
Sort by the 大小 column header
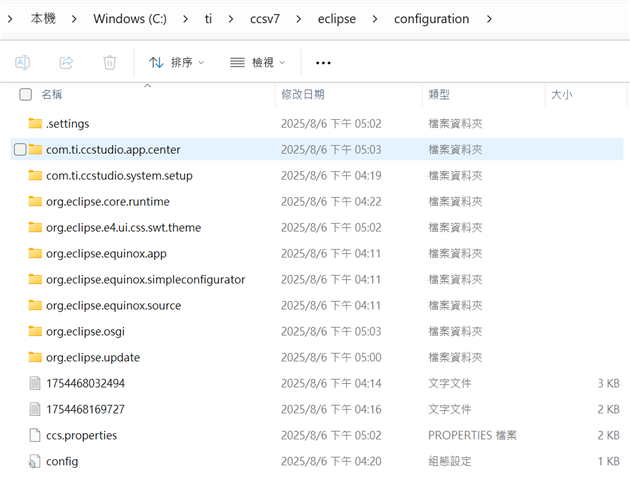[561, 94]
